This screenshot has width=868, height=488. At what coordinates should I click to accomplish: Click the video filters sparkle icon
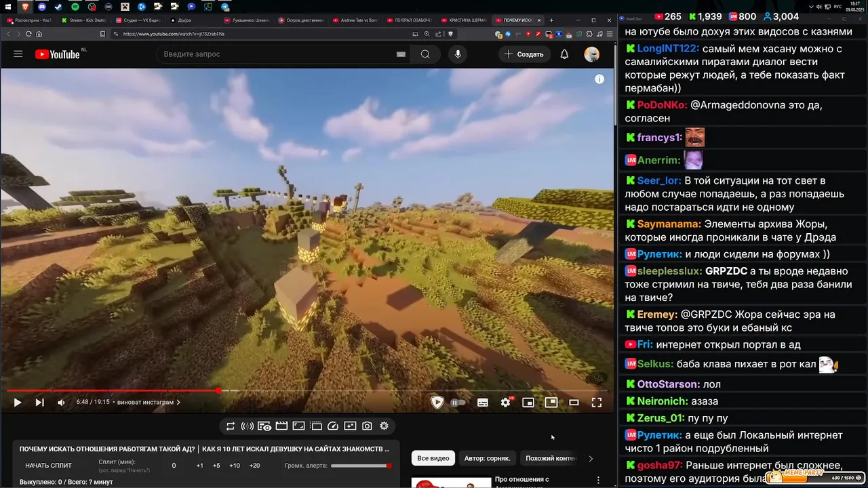point(350,426)
